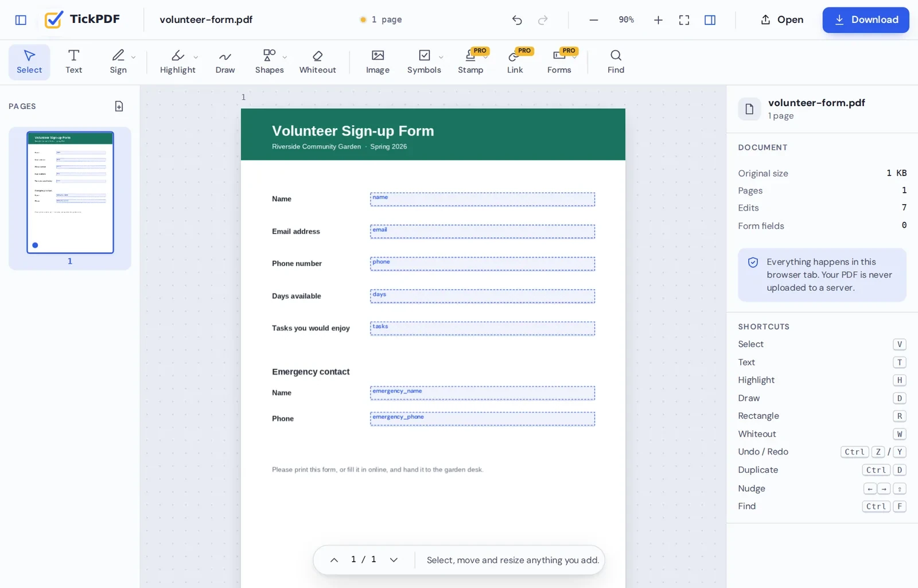Expand the Highlight tool options arrow
This screenshot has width=918, height=588.
coord(196,57)
